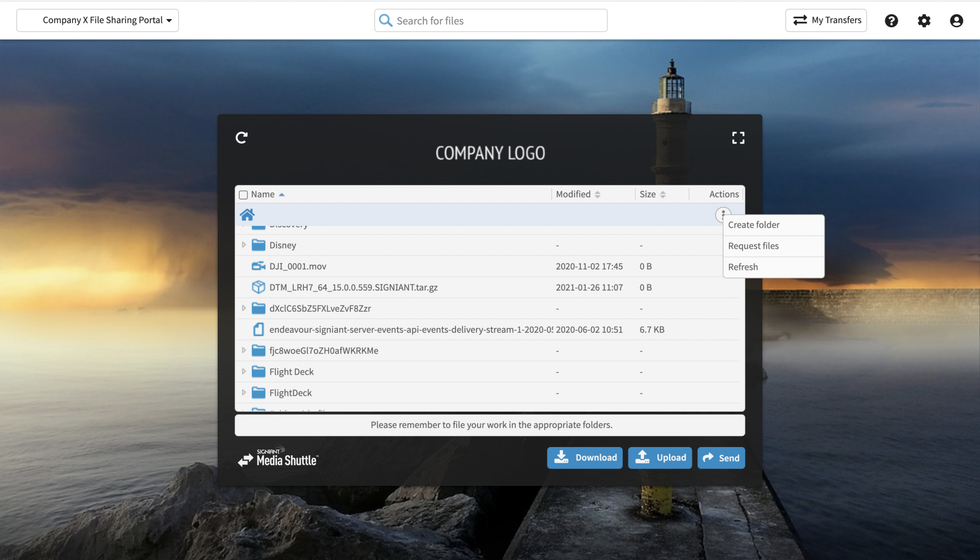
Task: Select Create folder from context menu
Action: 754,225
